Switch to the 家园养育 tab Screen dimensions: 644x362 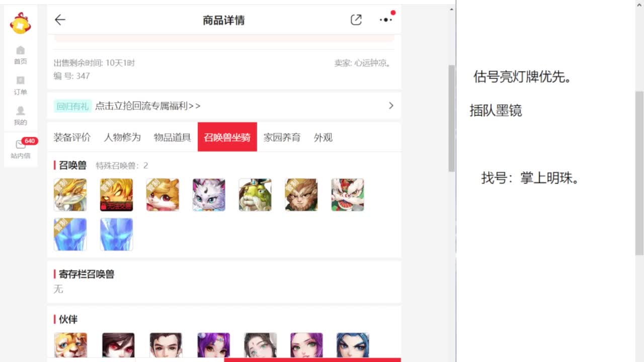click(282, 137)
